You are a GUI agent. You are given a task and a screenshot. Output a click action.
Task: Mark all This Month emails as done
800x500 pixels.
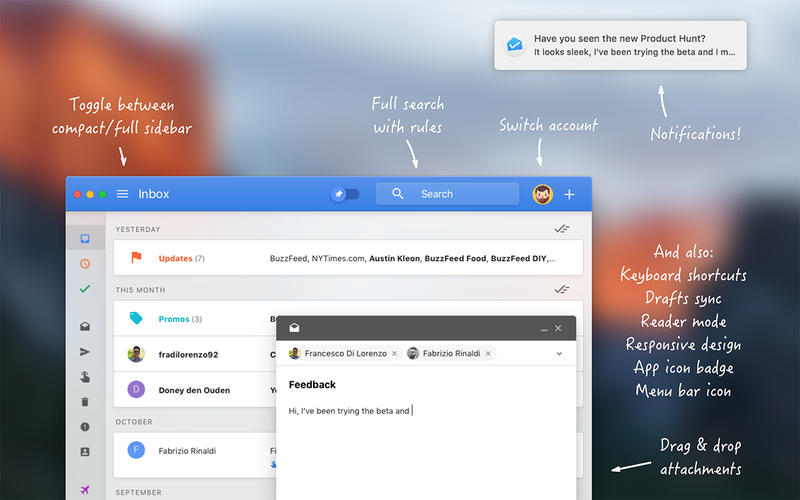pyautogui.click(x=562, y=289)
